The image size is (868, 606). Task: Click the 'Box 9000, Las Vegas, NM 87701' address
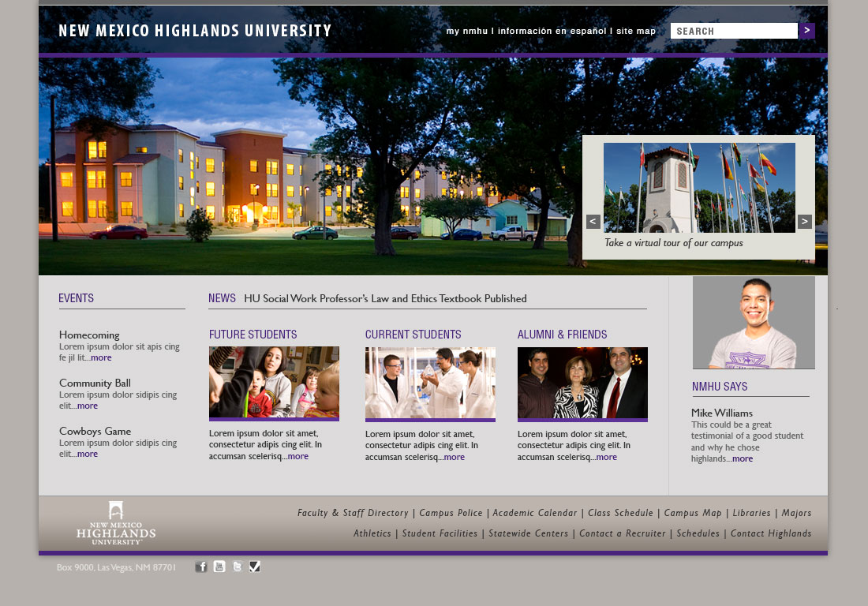pyautogui.click(x=116, y=567)
